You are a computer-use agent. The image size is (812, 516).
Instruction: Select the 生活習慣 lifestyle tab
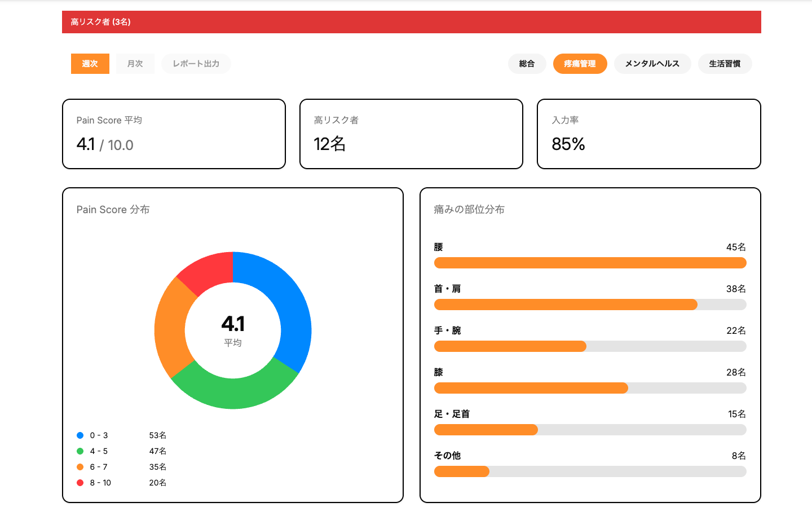coord(725,64)
